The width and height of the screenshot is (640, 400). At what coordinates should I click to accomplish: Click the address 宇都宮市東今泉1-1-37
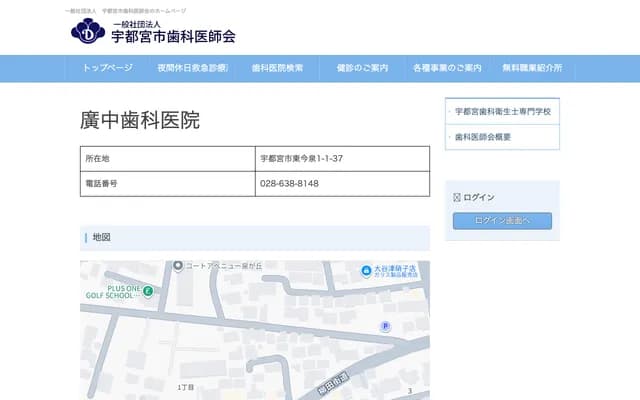302,159
